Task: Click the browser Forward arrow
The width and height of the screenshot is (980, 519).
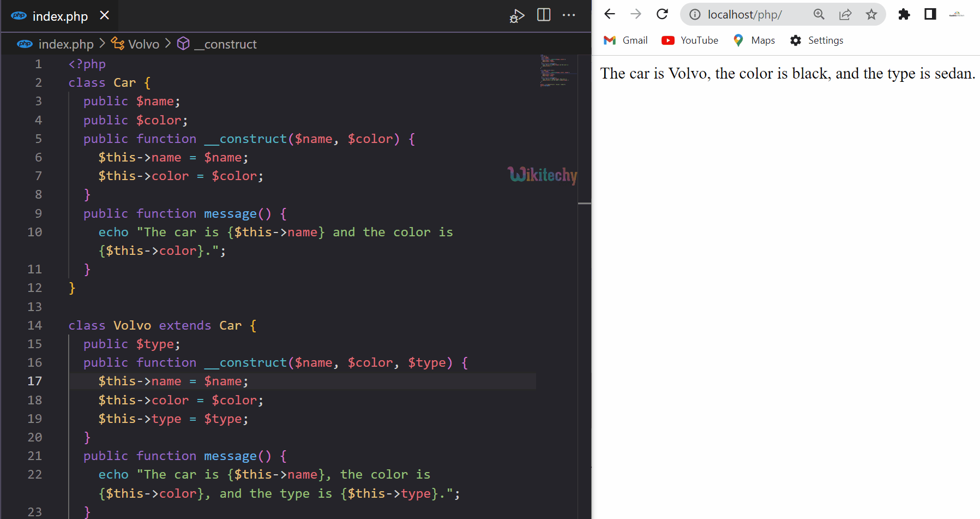Action: coord(636,14)
